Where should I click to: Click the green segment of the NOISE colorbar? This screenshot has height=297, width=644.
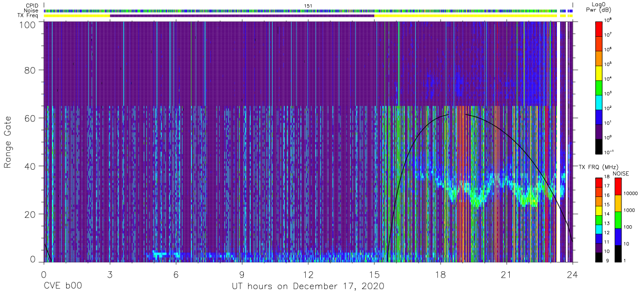click(618, 220)
